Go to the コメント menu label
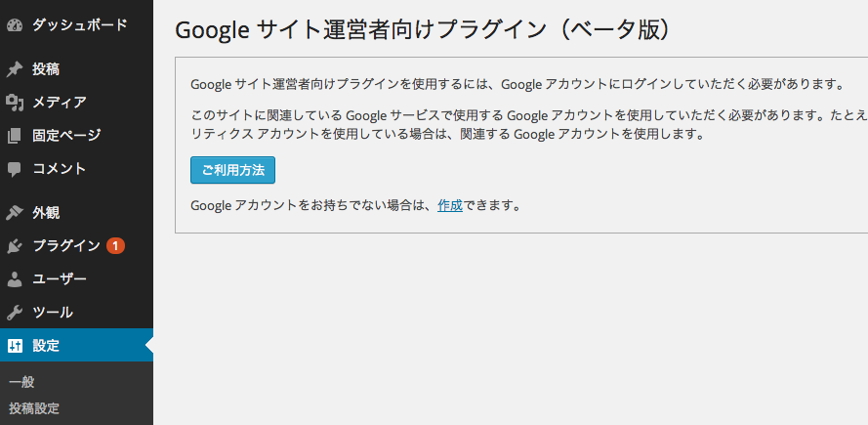 (x=60, y=169)
